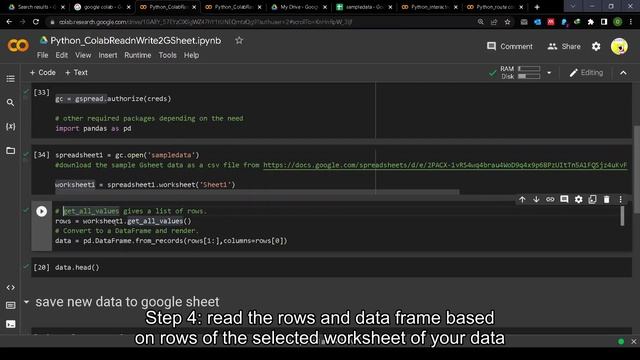
Task: Open the terminal icon in sidebar
Action: coord(11,324)
